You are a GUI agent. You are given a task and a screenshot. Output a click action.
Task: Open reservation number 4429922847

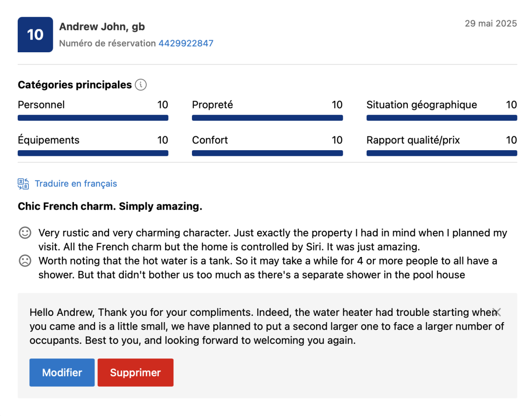[x=186, y=43]
